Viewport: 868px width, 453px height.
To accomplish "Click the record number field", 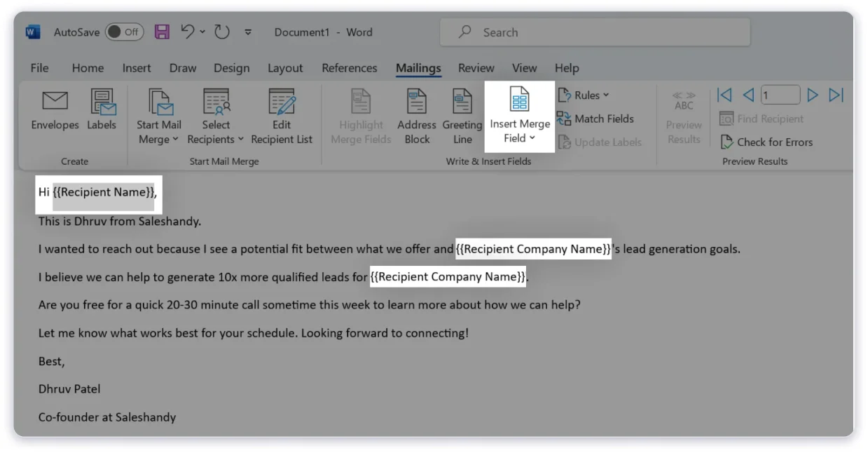I will (x=780, y=95).
